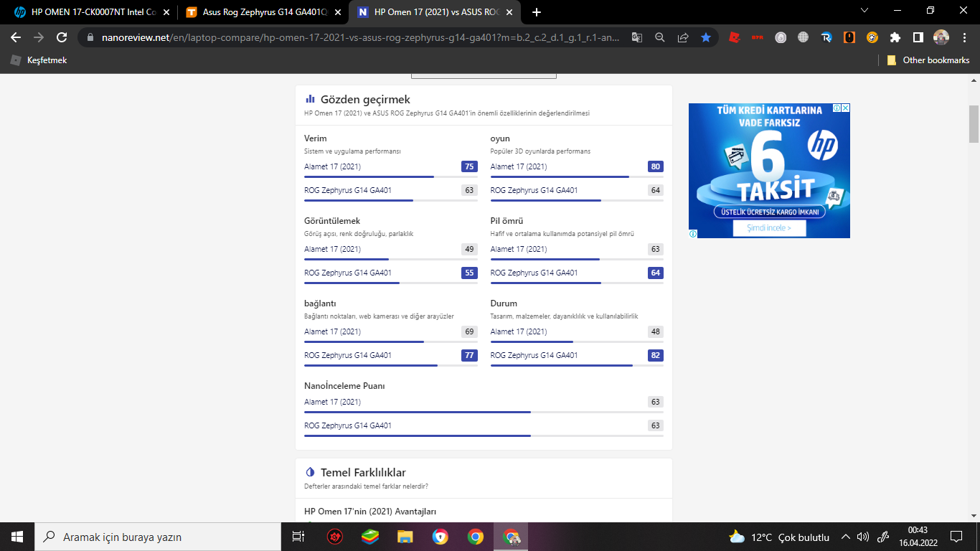Open the Chrome profile avatar

(941, 37)
